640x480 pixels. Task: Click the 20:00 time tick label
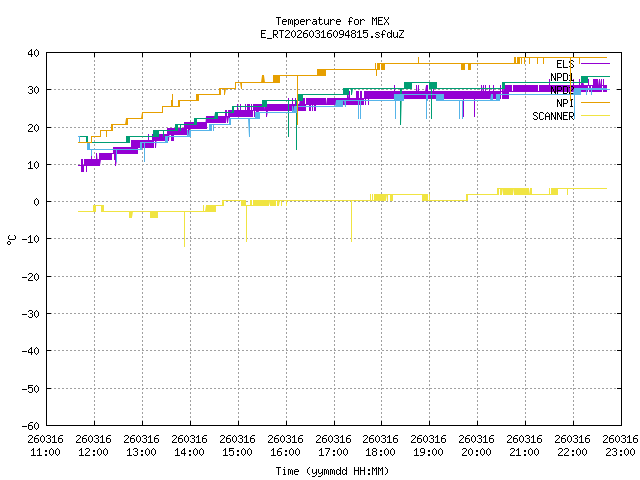477,445
